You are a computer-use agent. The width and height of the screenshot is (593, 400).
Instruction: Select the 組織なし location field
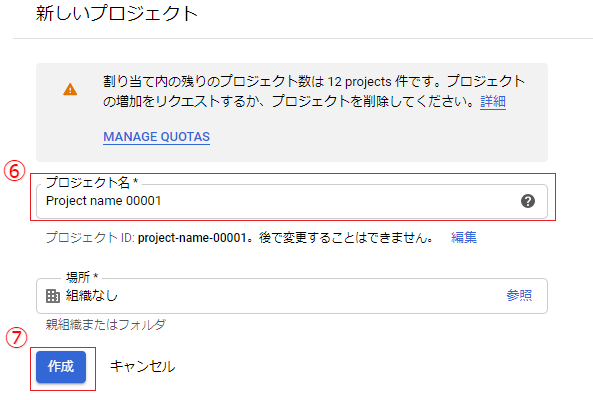(x=292, y=296)
